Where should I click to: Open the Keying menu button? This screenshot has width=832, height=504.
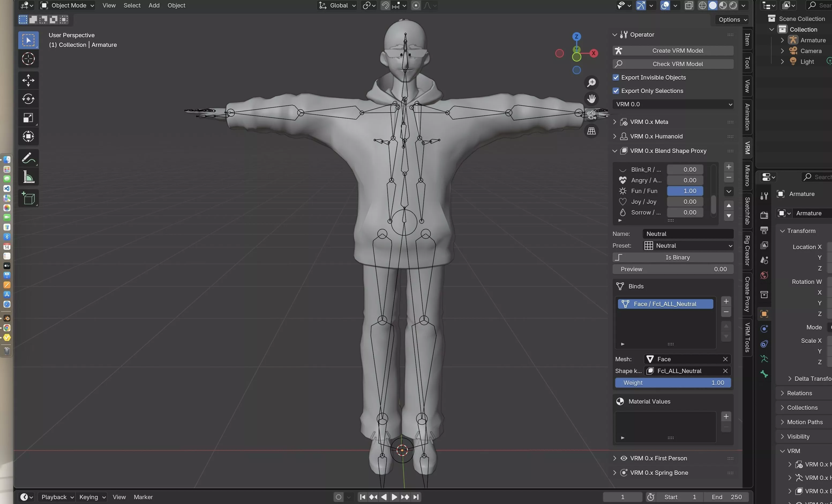(x=92, y=497)
